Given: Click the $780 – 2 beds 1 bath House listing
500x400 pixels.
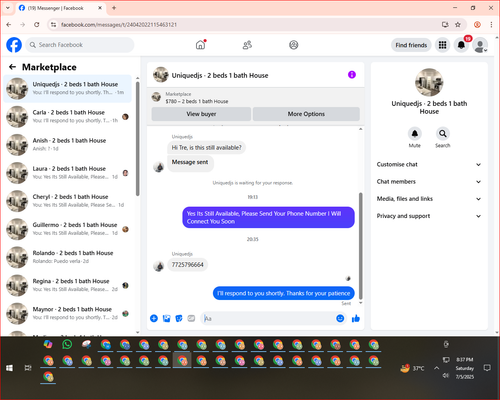Looking at the screenshot, I should [197, 101].
